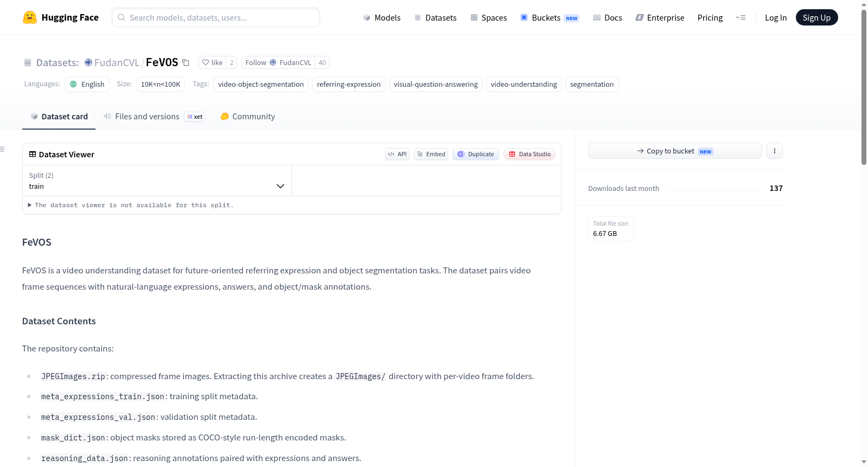
Task: Go to Datasets in top navigation
Action: point(435,17)
